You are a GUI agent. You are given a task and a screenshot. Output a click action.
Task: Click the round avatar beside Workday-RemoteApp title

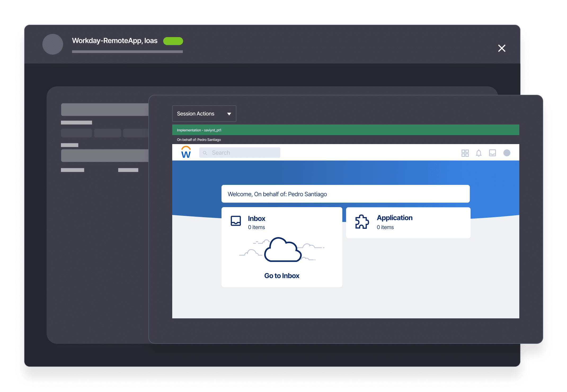(53, 44)
